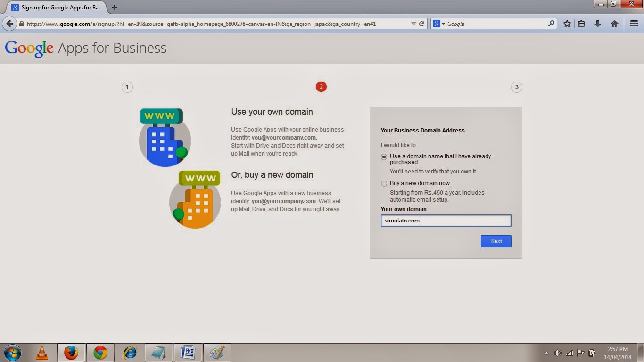
Task: Open the Paint taskbar icon
Action: tap(217, 353)
